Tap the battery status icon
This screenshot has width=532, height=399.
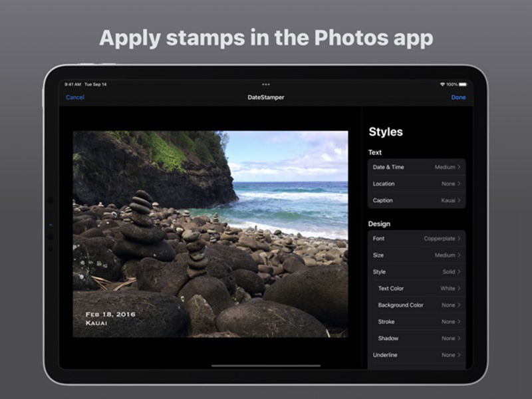(463, 84)
